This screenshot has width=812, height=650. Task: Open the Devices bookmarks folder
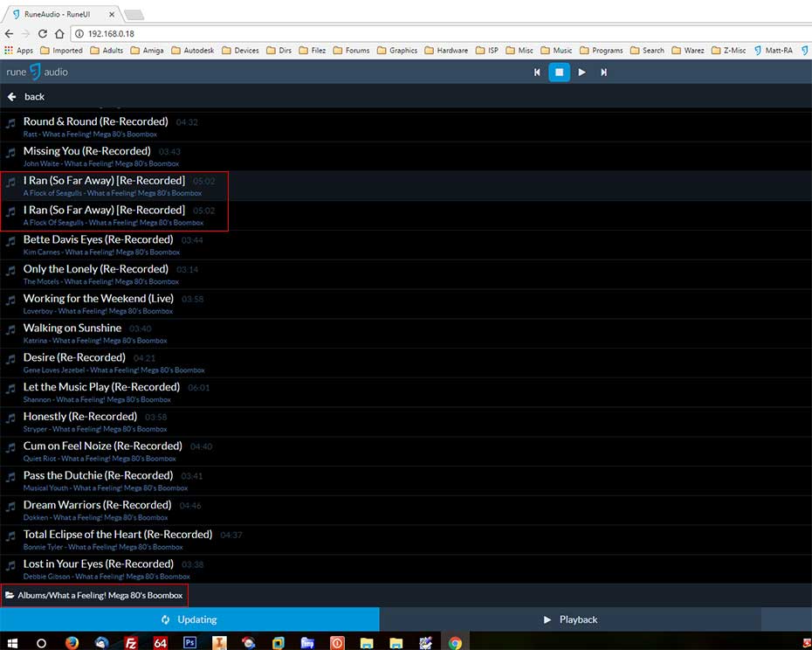(240, 51)
